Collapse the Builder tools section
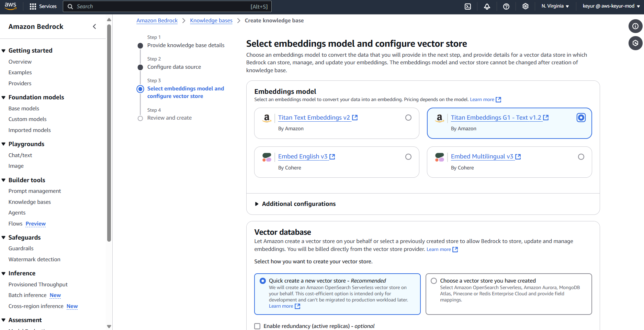The width and height of the screenshot is (644, 330). coord(4,180)
